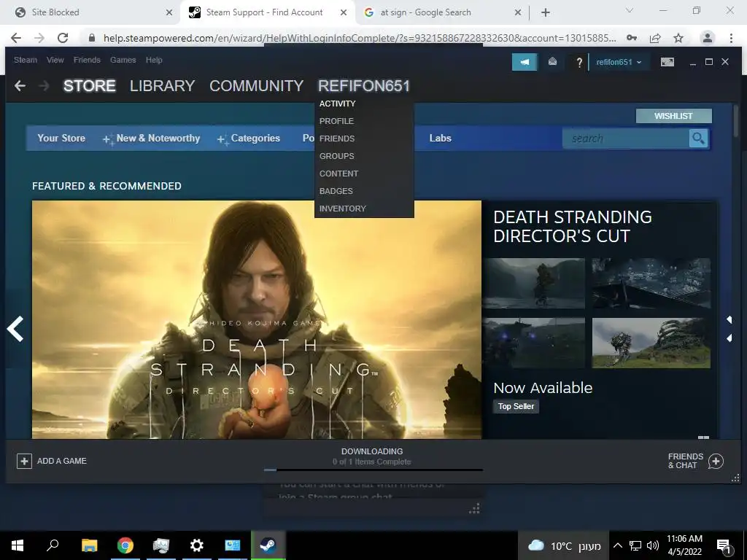View the grassy creature screenshot thumbnail
The image size is (747, 560).
[x=651, y=343]
